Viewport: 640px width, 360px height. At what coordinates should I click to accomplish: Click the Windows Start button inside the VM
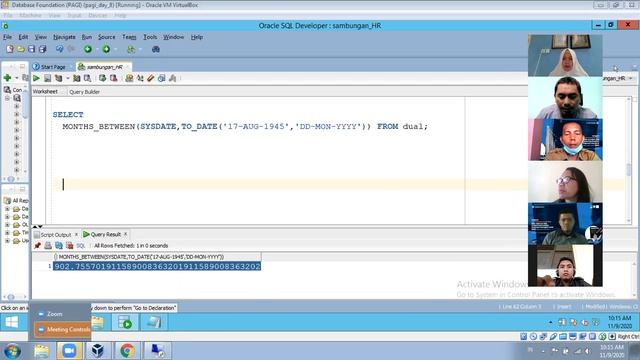click(11, 322)
